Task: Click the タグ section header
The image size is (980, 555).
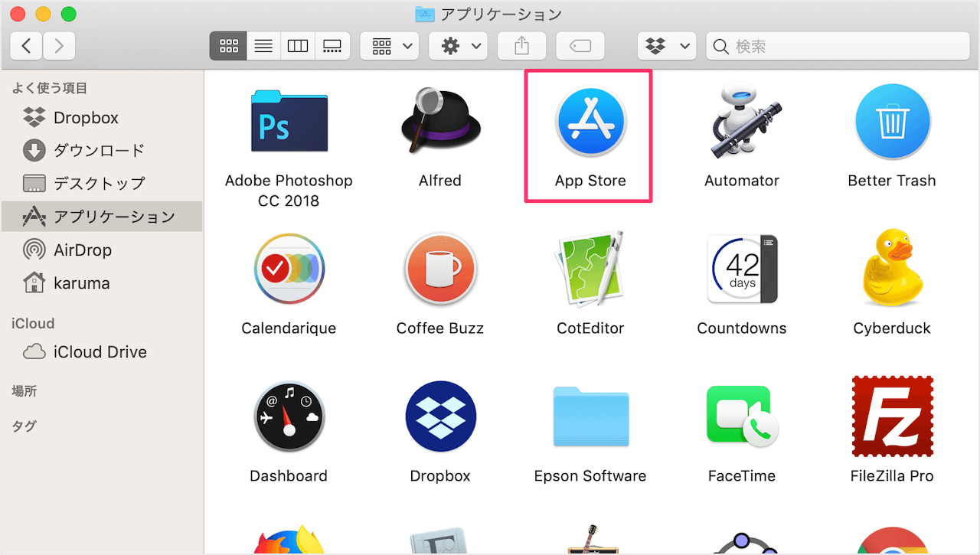Action: click(x=24, y=426)
